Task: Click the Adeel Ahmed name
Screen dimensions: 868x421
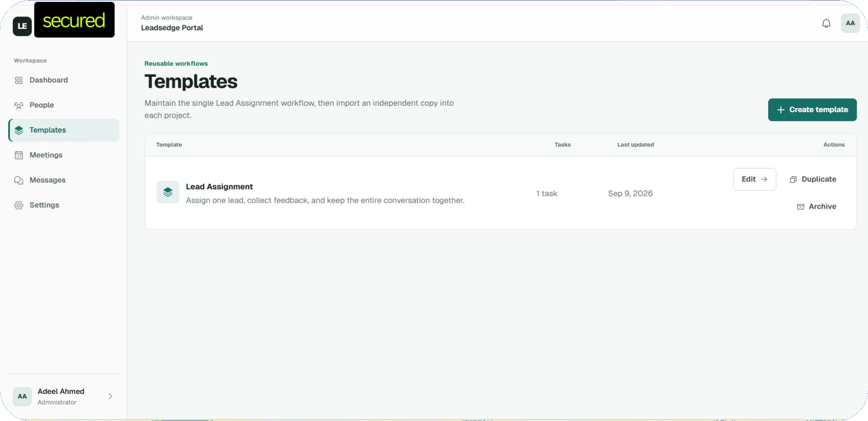Action: coord(61,392)
